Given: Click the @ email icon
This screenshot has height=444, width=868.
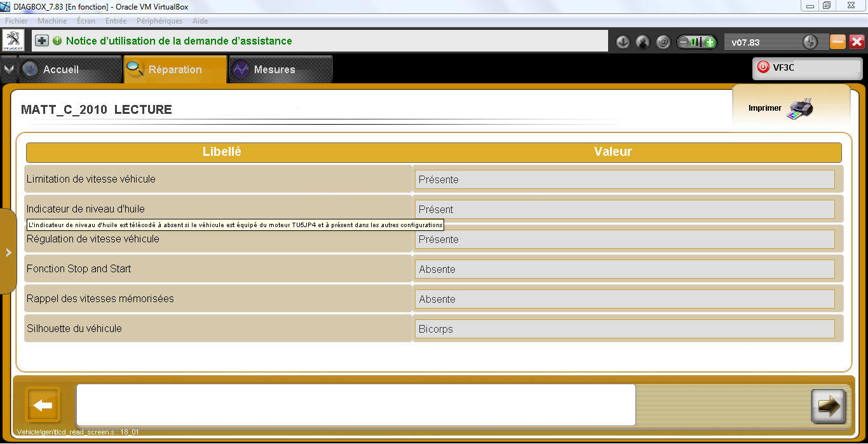Looking at the screenshot, I should pyautogui.click(x=663, y=42).
